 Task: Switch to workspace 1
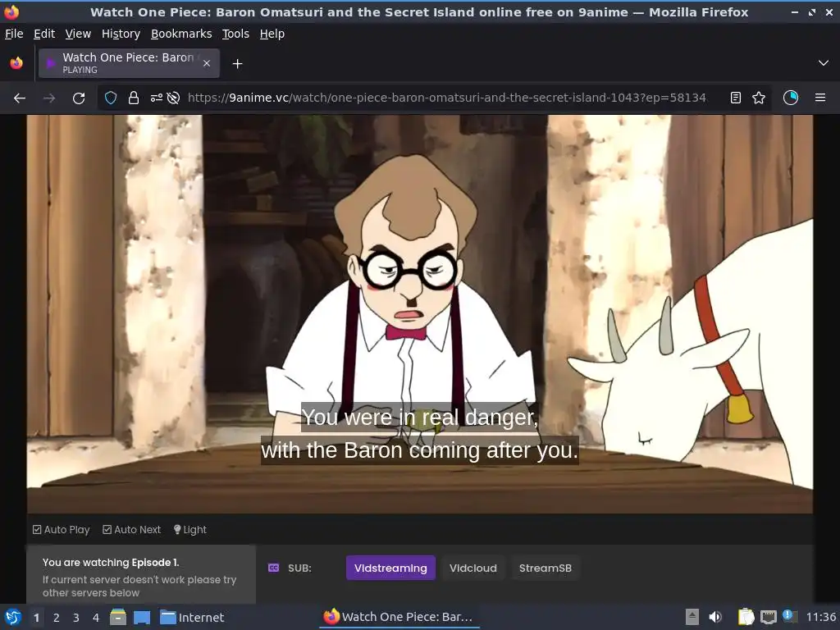(36, 618)
